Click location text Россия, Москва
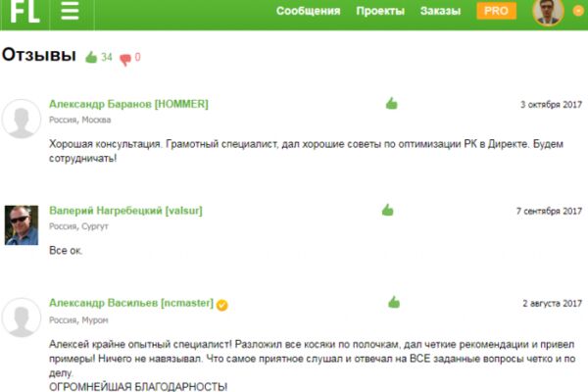588x392 pixels. 80,120
